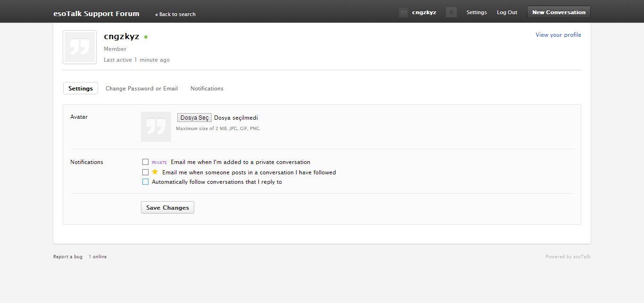The height and width of the screenshot is (303, 644).
Task: Click the purple PRIVATE label badge
Action: click(159, 163)
